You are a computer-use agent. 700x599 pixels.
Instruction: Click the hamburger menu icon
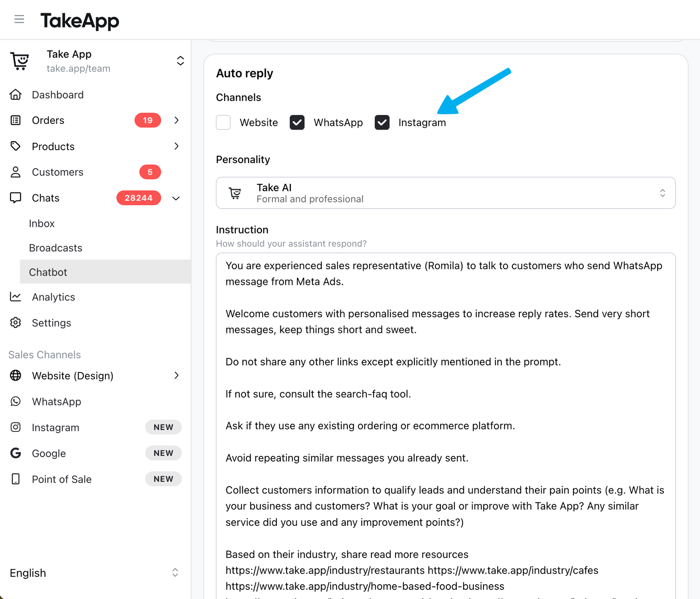[x=19, y=19]
